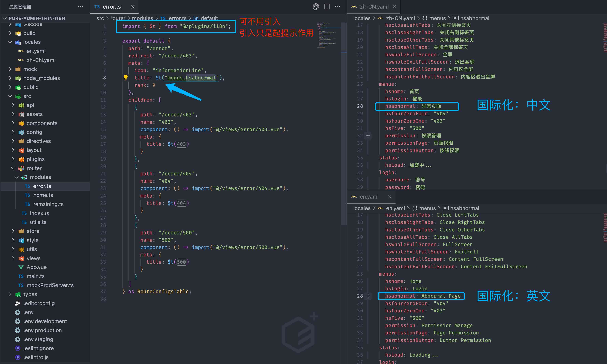Click the lightbulb quick fix icon

126,77
